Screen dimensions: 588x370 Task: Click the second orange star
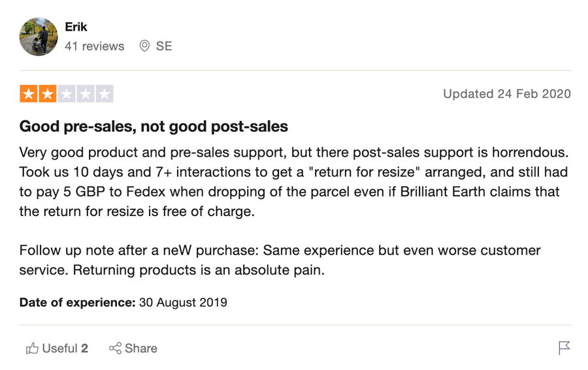coord(48,93)
